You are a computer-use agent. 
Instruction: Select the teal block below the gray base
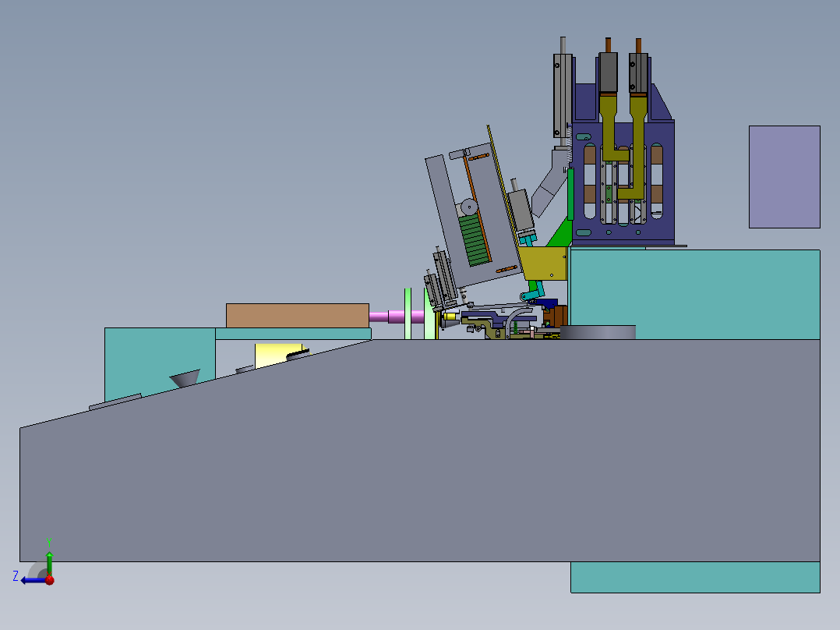(695, 577)
